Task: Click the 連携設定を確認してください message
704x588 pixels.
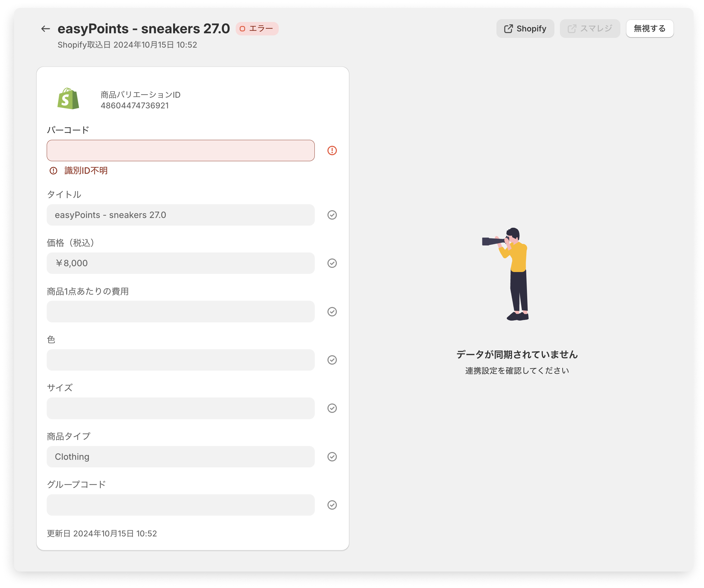Action: tap(517, 370)
